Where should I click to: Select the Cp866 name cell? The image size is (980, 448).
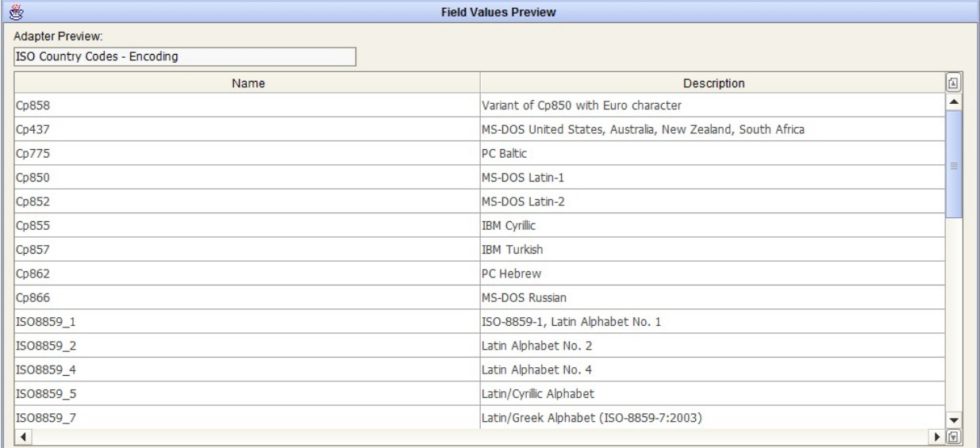click(x=248, y=298)
